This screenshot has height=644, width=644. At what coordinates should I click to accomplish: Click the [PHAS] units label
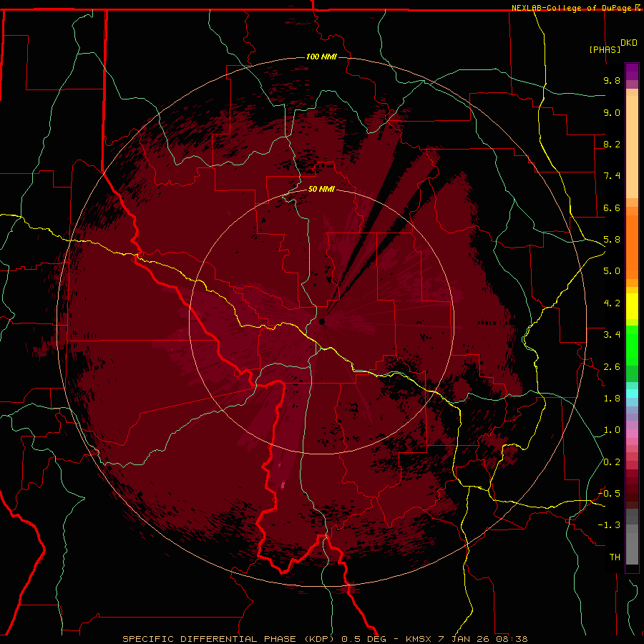pyautogui.click(x=605, y=49)
